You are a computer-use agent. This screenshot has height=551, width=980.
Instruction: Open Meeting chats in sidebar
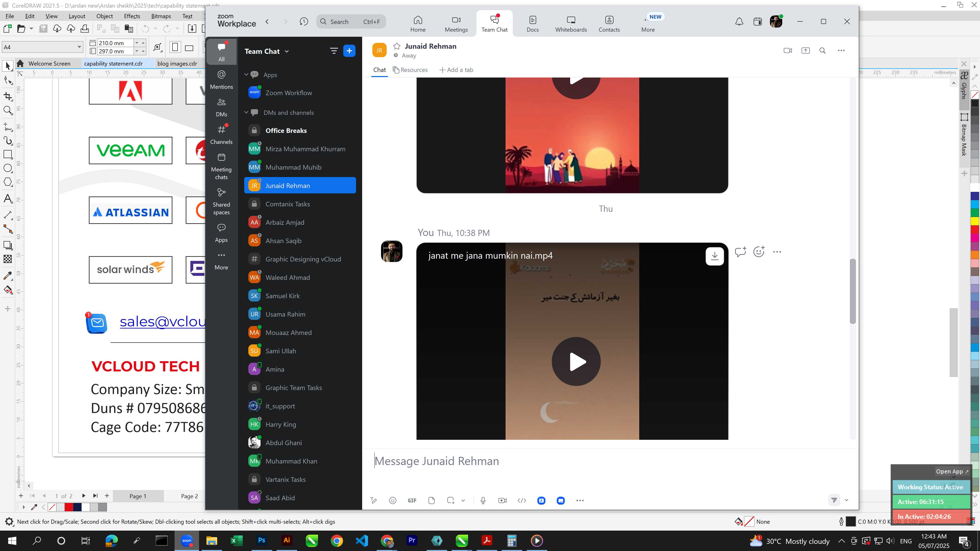point(222,167)
